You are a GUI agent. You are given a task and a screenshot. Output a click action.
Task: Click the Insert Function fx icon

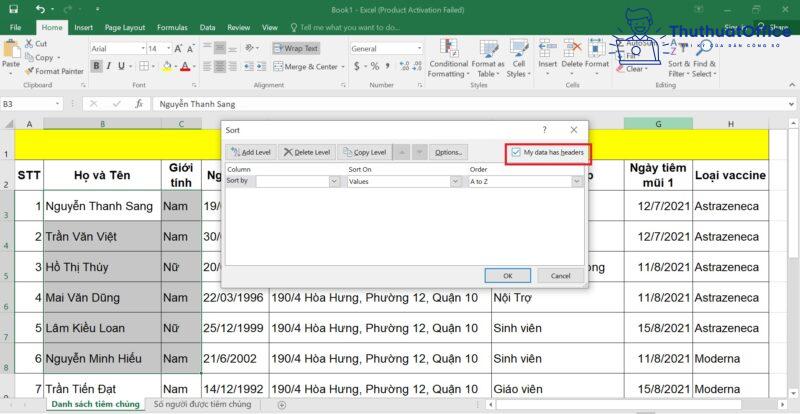tap(139, 104)
